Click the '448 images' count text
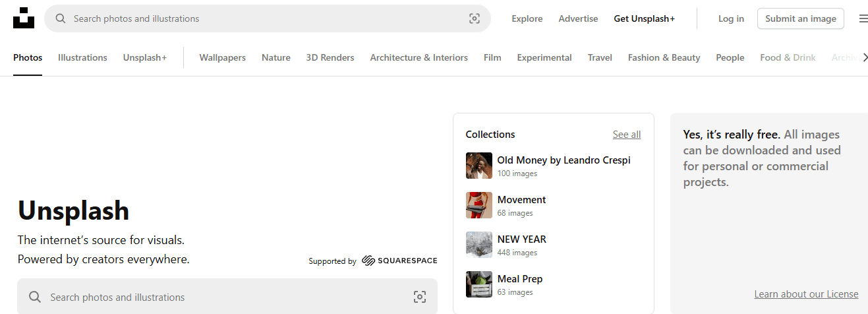The height and width of the screenshot is (314, 868). [x=517, y=253]
